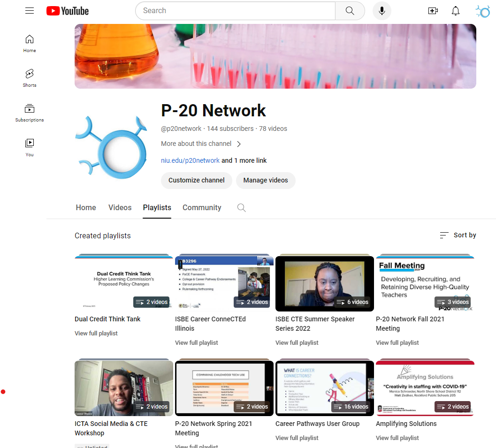Open the niu.edu/p20network link

point(190,160)
